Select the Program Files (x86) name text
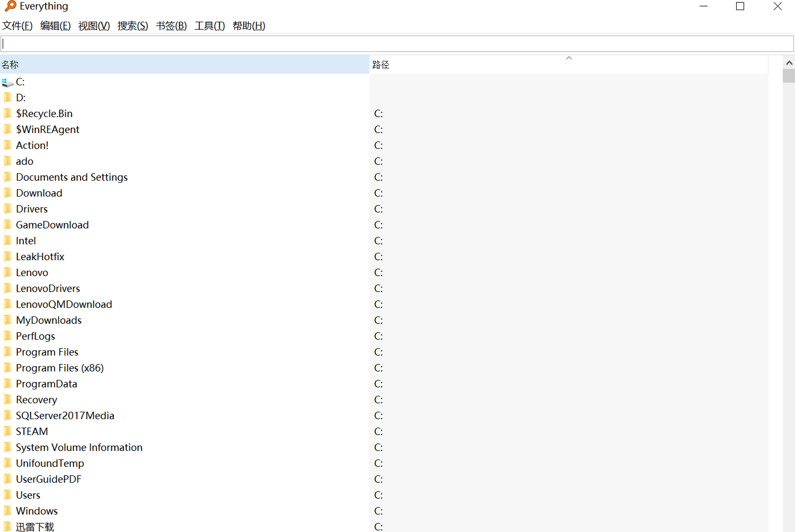795x532 pixels. coord(60,368)
